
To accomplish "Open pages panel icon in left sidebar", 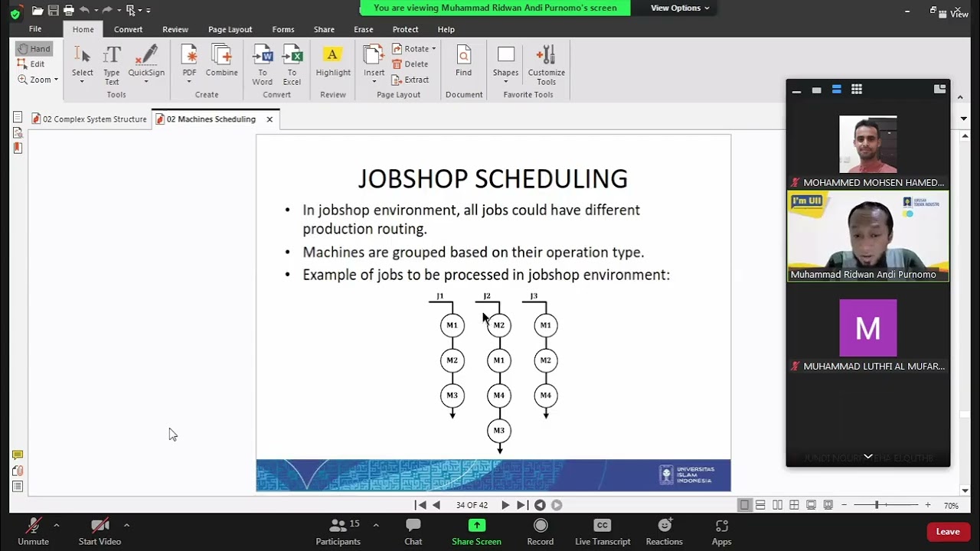I will coord(18,117).
